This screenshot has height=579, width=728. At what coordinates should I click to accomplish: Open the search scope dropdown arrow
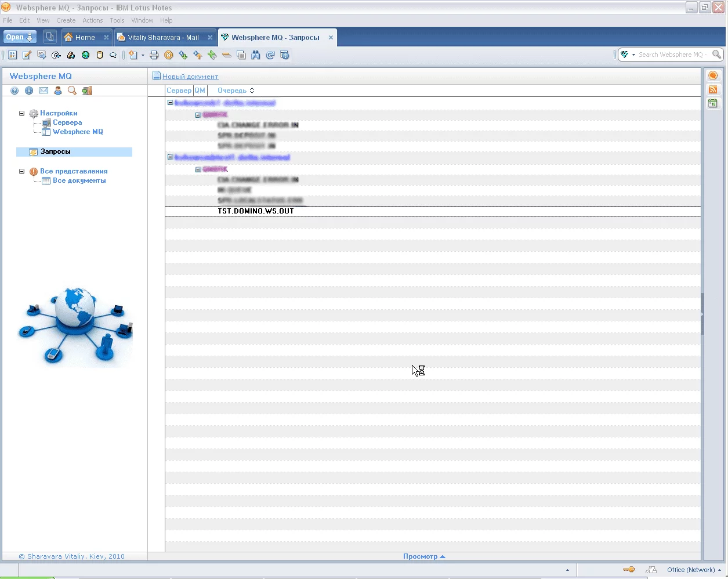pyautogui.click(x=633, y=55)
